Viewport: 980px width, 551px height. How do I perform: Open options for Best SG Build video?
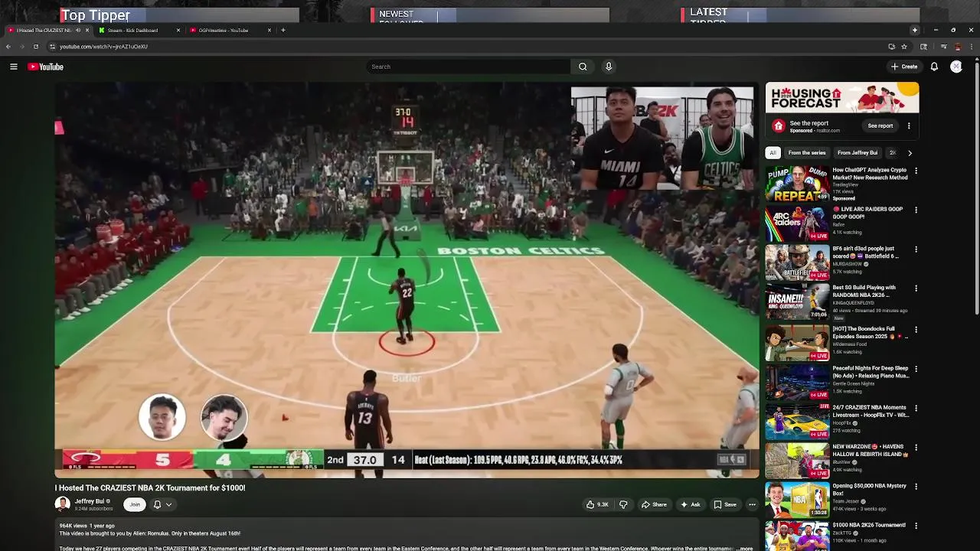tap(916, 289)
